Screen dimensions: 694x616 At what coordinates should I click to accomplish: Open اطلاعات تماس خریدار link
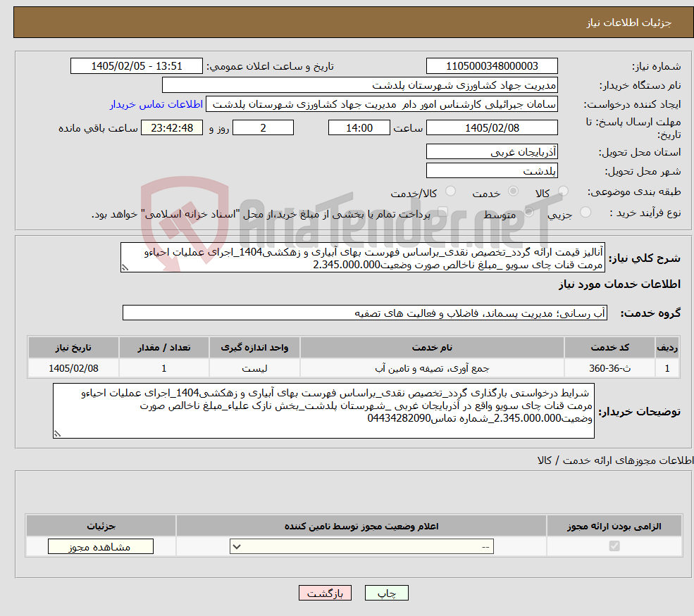click(x=156, y=104)
